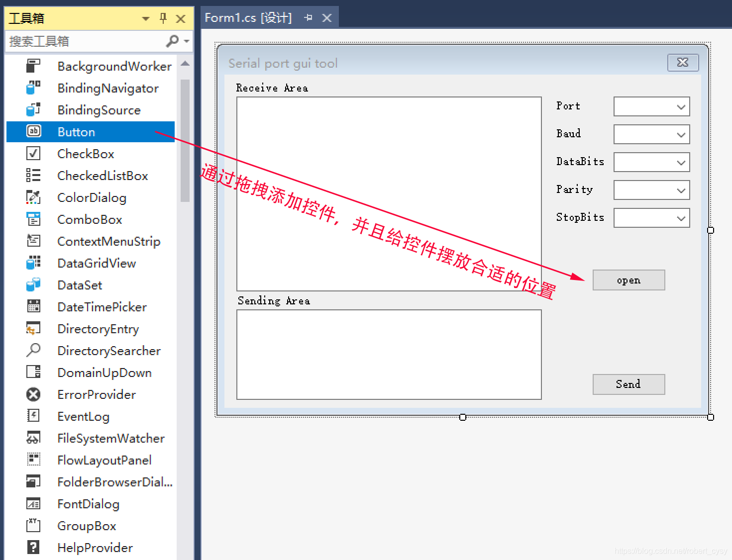Image resolution: width=732 pixels, height=560 pixels.
Task: Click the GroupBox control icon
Action: 33,525
